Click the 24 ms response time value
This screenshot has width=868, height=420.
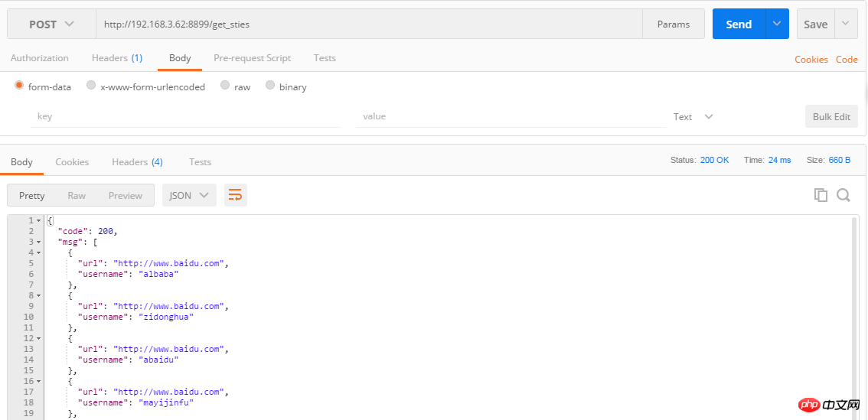[x=779, y=160]
